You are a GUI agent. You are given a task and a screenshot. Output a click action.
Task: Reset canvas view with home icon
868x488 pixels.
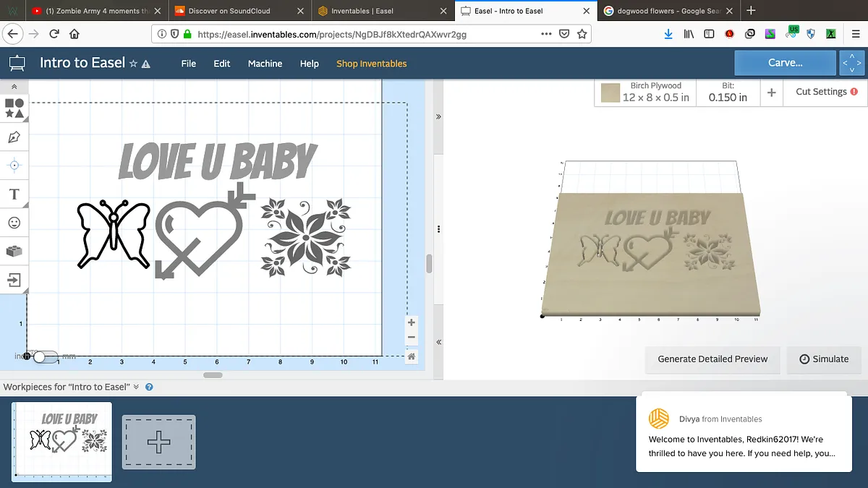pos(411,356)
